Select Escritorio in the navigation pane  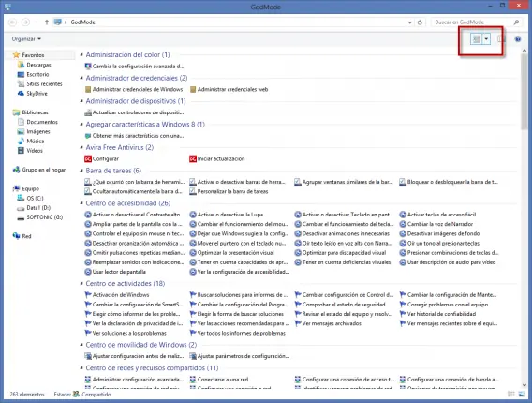point(34,74)
